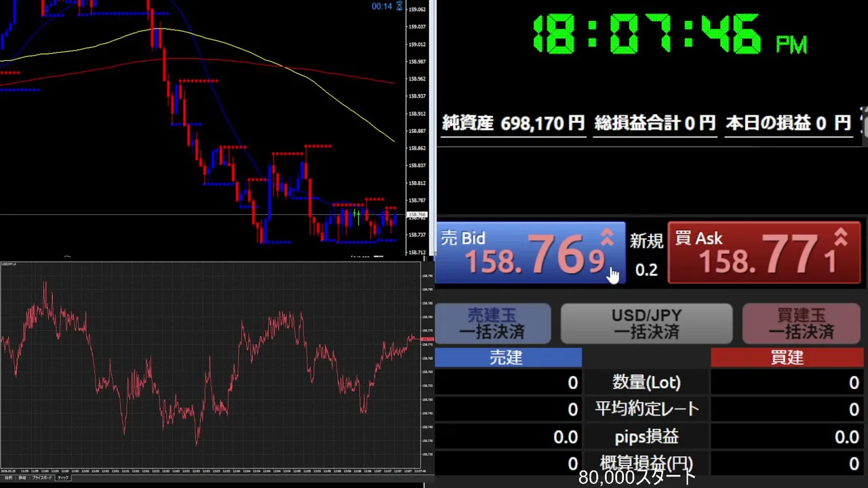
Task: Click the 数量(Lot) row label
Action: click(646, 383)
